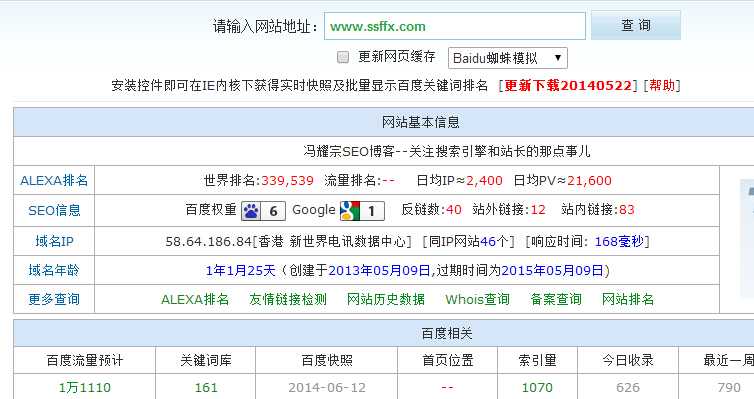Toggle the 更新网页缓存 checkbox
Image resolution: width=754 pixels, height=399 pixels.
coord(343,57)
